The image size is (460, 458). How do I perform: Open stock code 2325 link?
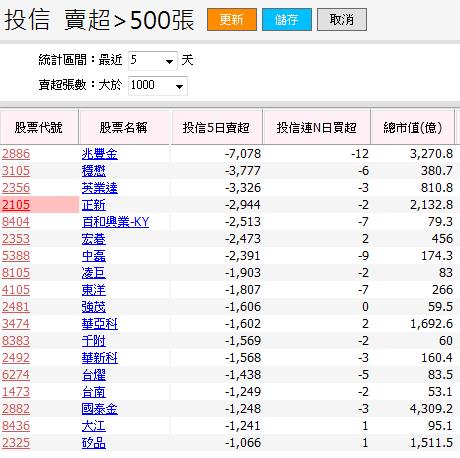coord(16,443)
